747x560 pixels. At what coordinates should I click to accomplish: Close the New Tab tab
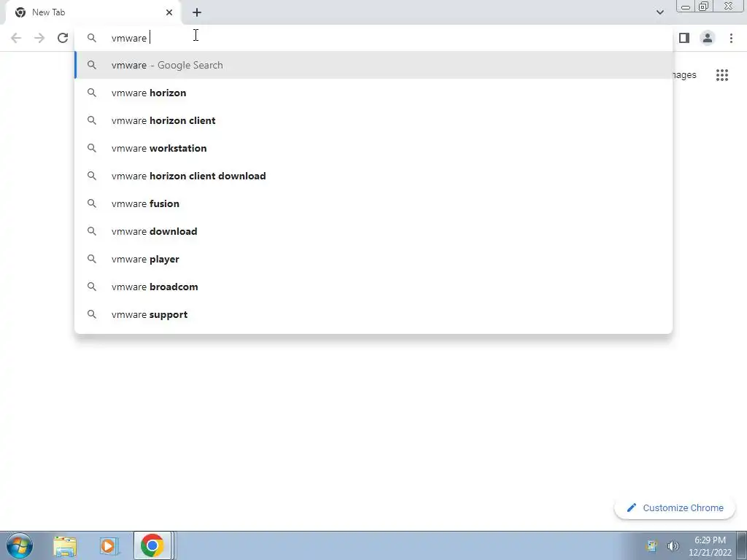(x=169, y=12)
